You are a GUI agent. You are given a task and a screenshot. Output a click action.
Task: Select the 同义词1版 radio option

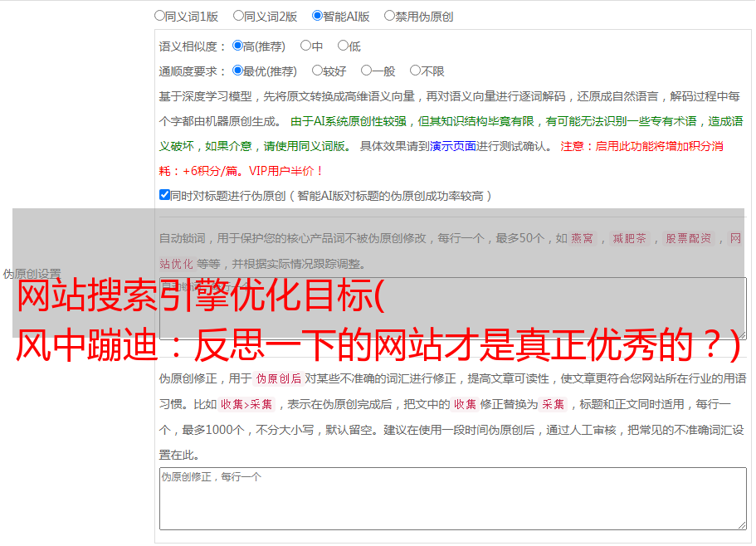159,16
